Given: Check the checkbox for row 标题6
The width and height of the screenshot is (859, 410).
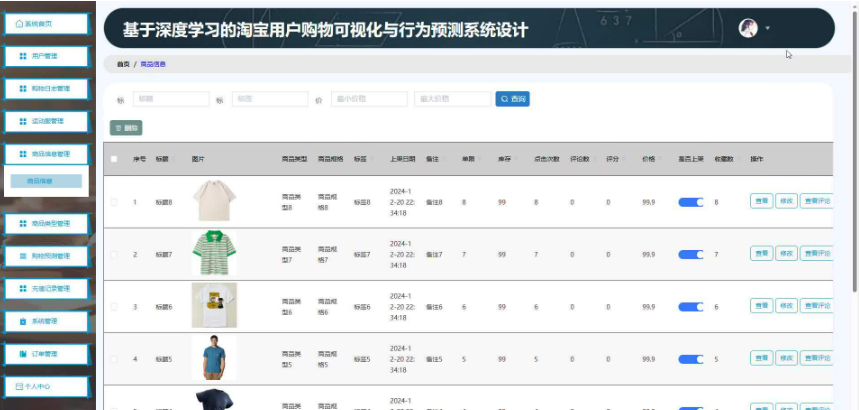Looking at the screenshot, I should [114, 307].
